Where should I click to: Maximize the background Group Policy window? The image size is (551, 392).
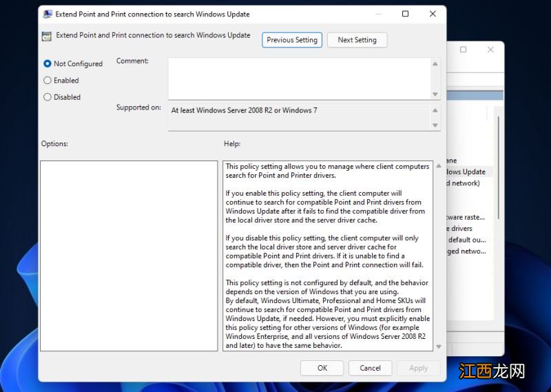[463, 50]
